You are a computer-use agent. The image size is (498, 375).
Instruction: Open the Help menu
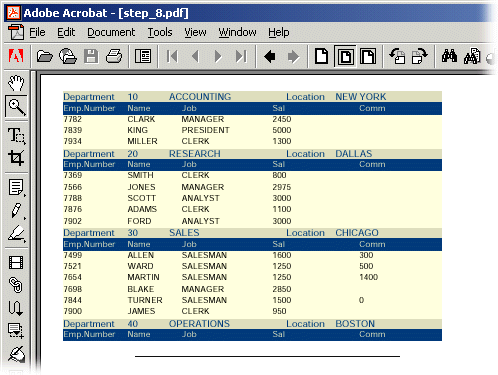click(279, 32)
